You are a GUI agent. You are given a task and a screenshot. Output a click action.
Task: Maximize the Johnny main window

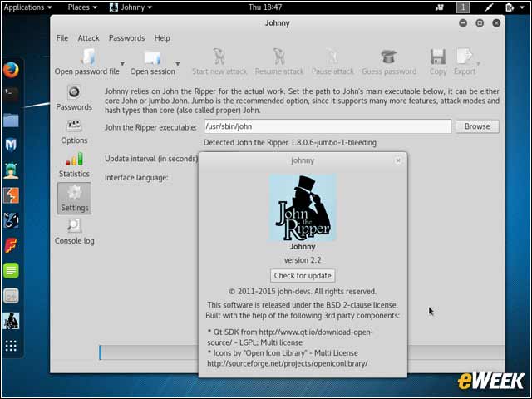click(480, 23)
